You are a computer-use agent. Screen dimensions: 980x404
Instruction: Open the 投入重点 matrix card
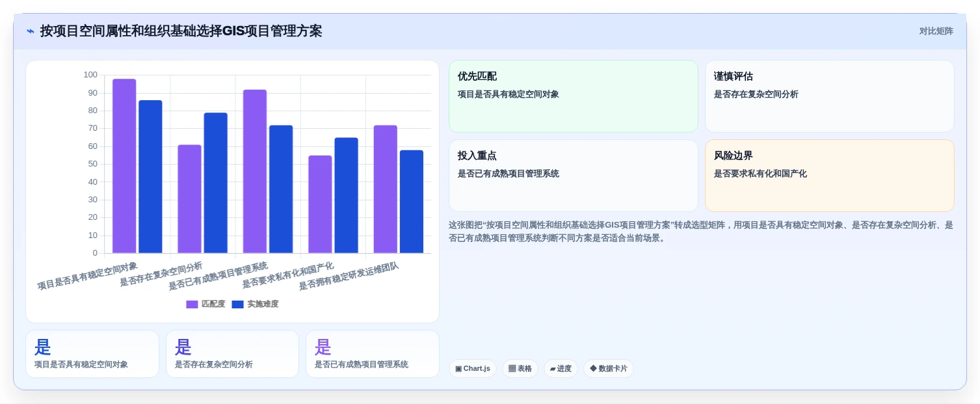point(574,176)
